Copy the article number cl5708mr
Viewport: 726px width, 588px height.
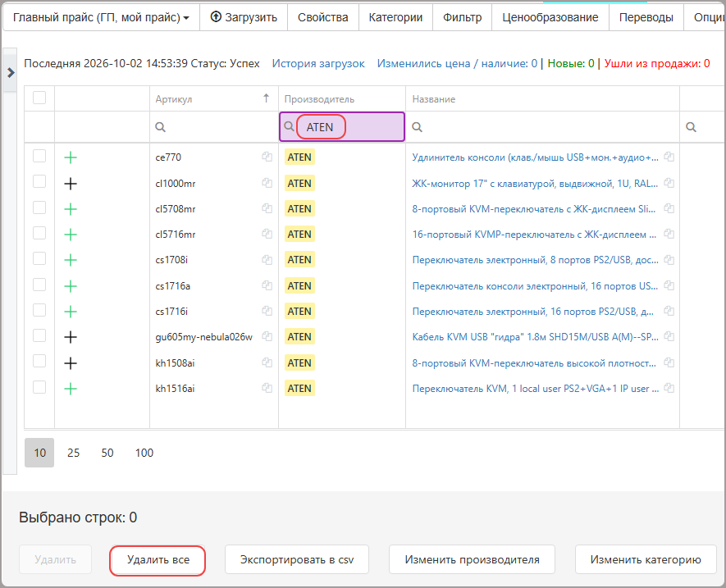pos(267,208)
